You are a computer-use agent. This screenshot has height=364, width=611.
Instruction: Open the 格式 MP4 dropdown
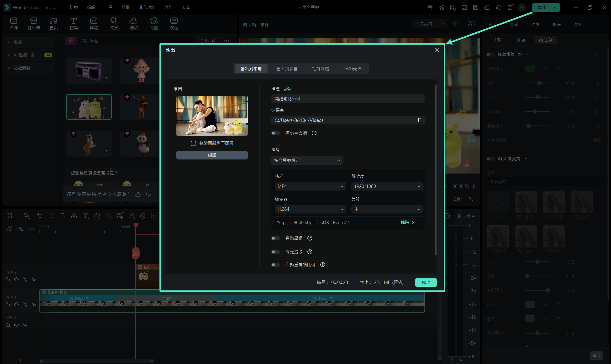click(x=310, y=186)
